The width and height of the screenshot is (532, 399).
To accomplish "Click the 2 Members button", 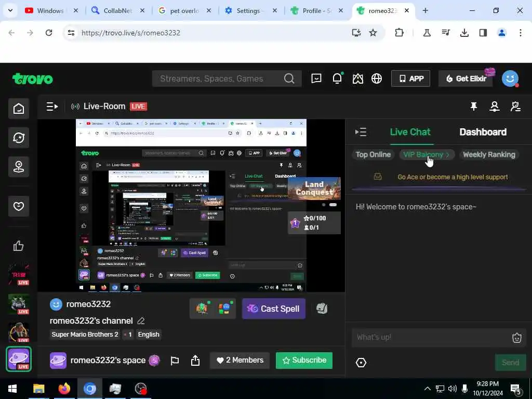I will [x=240, y=361].
